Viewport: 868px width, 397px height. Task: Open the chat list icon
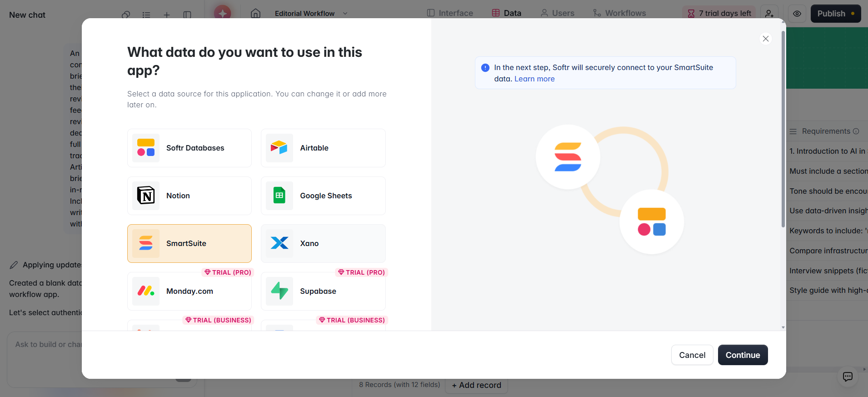click(146, 15)
